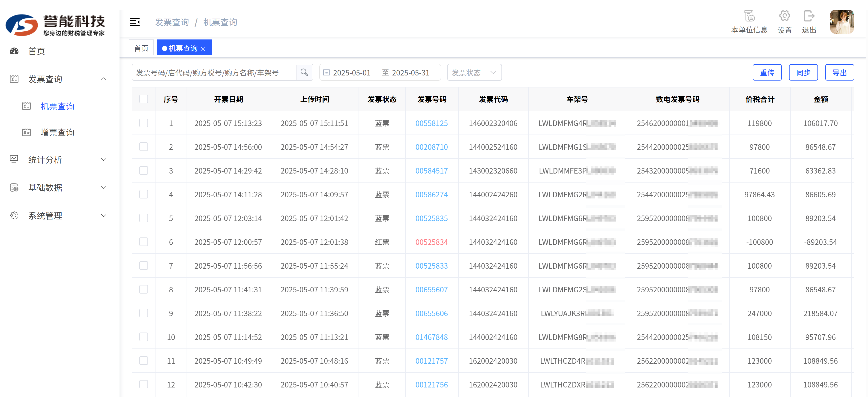
Task: Click the 重传 button
Action: [x=767, y=72]
